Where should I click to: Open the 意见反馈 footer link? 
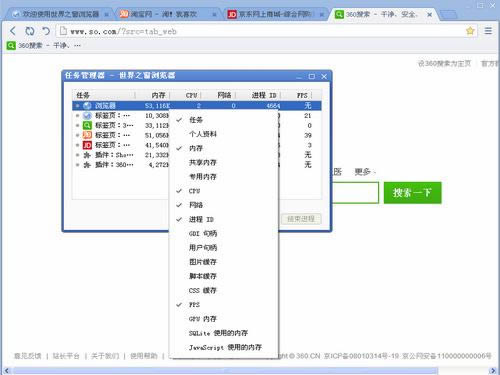click(x=28, y=356)
